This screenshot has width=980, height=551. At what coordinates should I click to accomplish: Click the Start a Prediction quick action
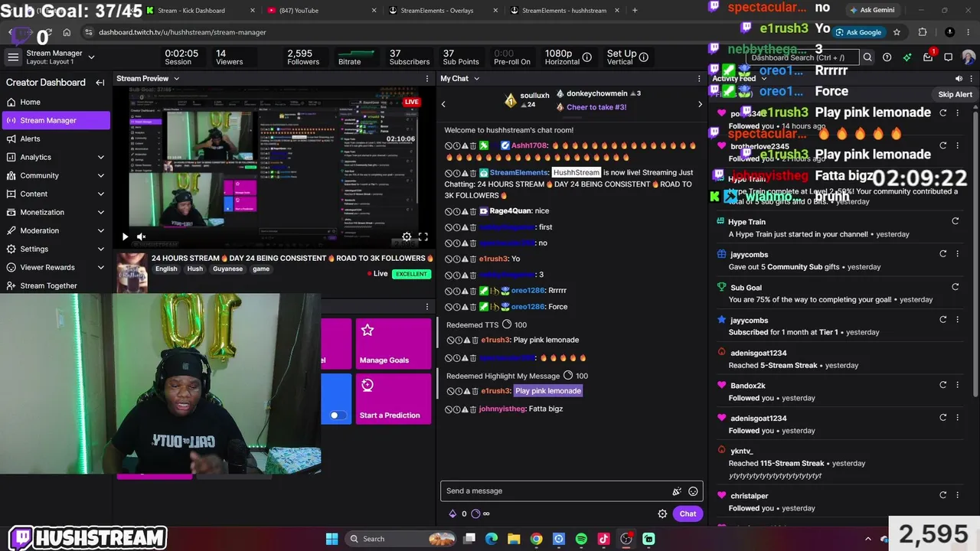pyautogui.click(x=394, y=399)
